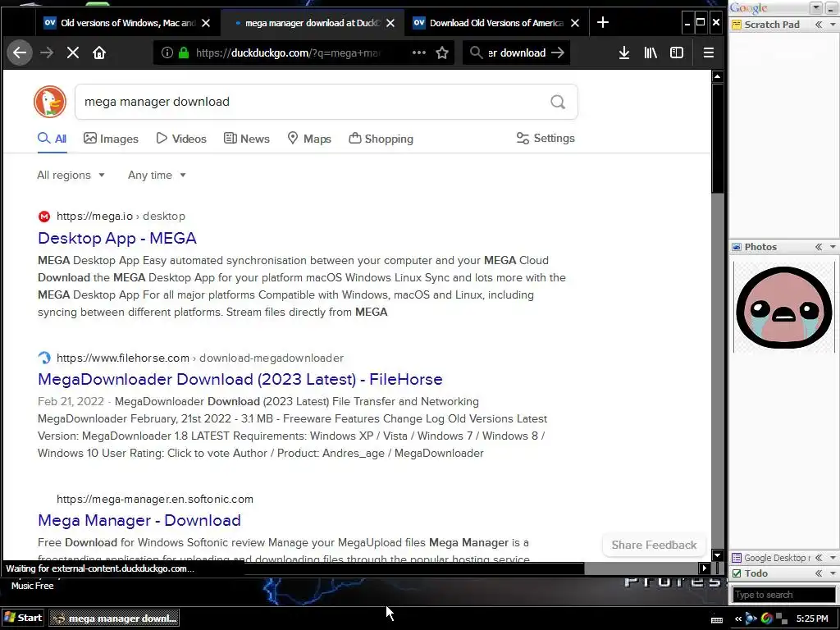The width and height of the screenshot is (840, 630).
Task: Click the on-screen keyboard icon in the taskbar
Action: pyautogui.click(x=717, y=619)
